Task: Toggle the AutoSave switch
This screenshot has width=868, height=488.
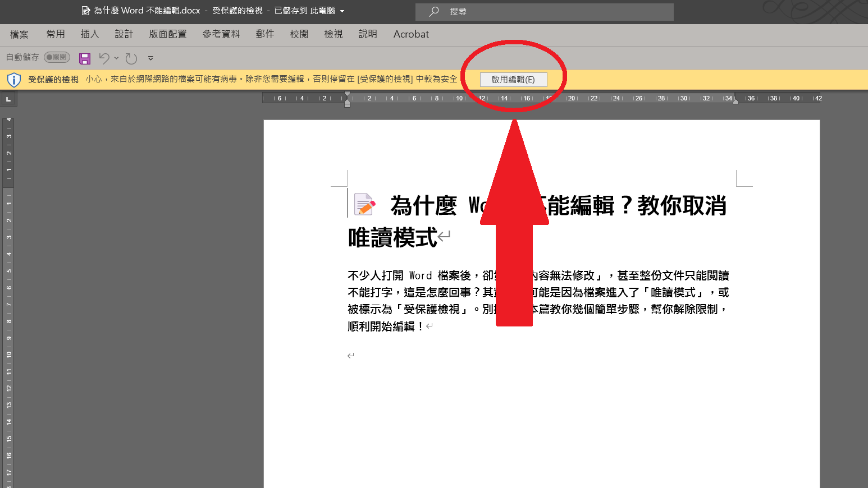Action: pyautogui.click(x=57, y=57)
